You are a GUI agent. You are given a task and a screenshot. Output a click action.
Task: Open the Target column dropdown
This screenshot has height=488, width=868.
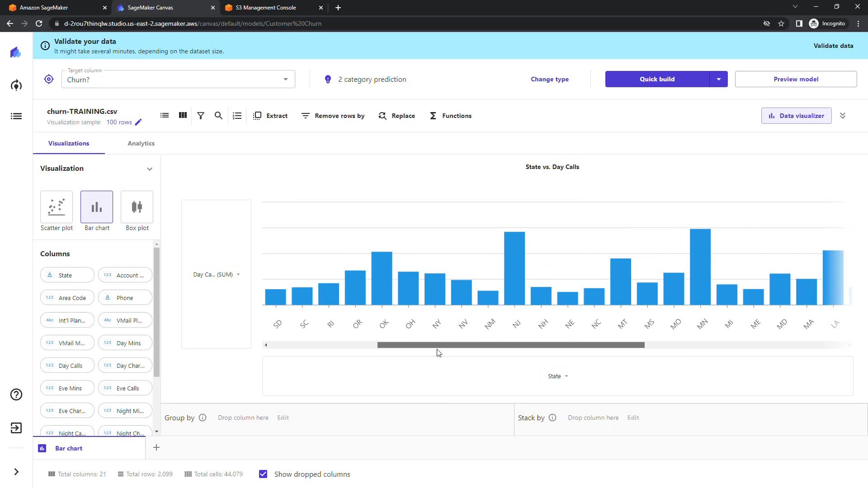pos(178,80)
